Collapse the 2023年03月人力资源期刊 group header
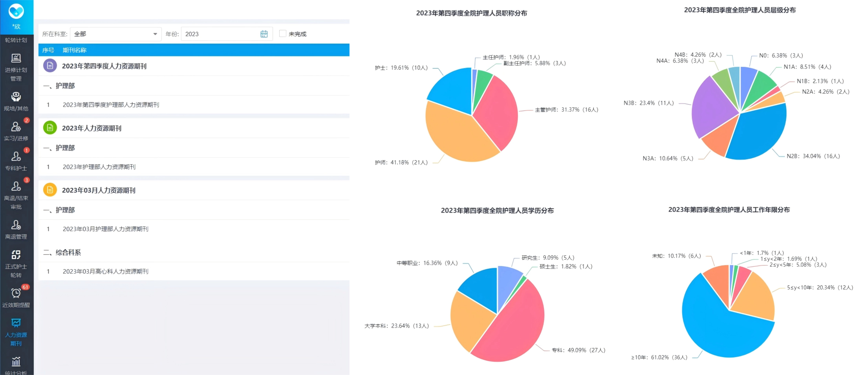The image size is (868, 375). (98, 190)
